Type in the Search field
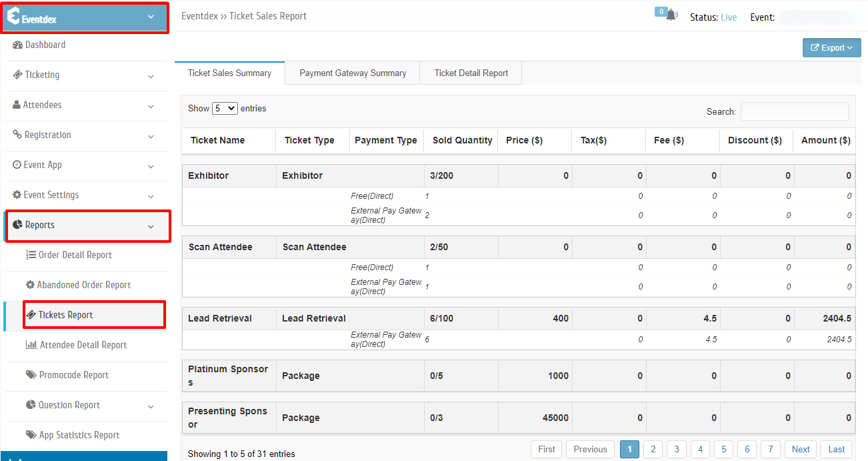Screen dimensions: 868x461 [794, 111]
